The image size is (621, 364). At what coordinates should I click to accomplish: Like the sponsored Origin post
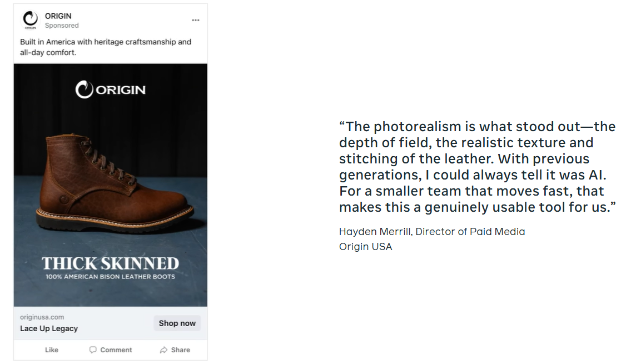coord(52,350)
